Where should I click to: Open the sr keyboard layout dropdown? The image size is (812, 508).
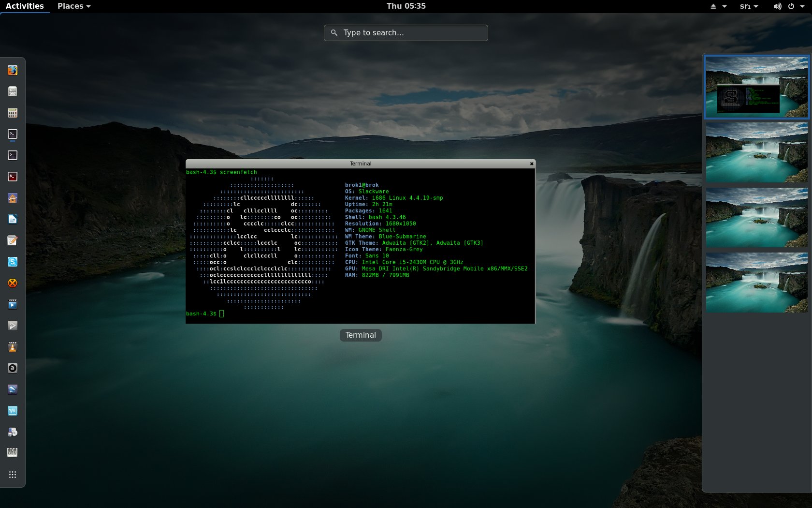tap(749, 6)
